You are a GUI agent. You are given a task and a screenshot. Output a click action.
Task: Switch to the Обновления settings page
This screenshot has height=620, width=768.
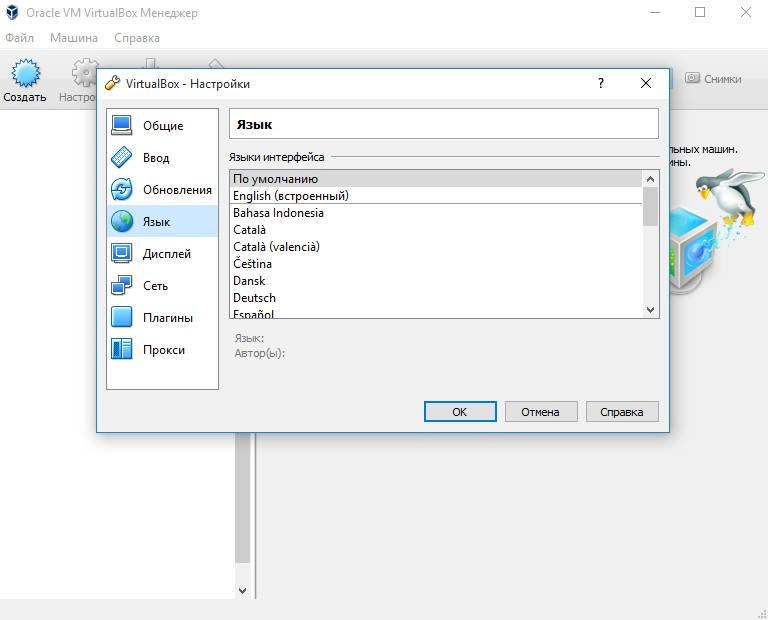point(162,190)
